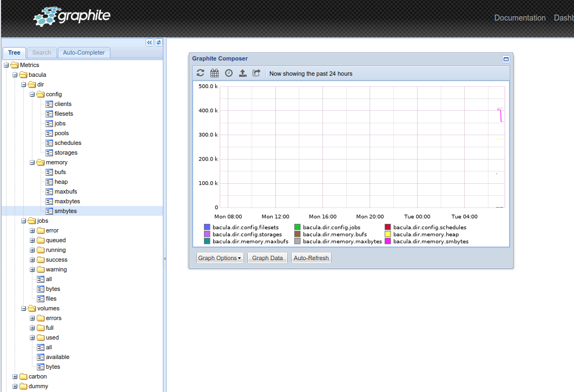Switch to the Tree tab
The image size is (574, 392).
14,52
